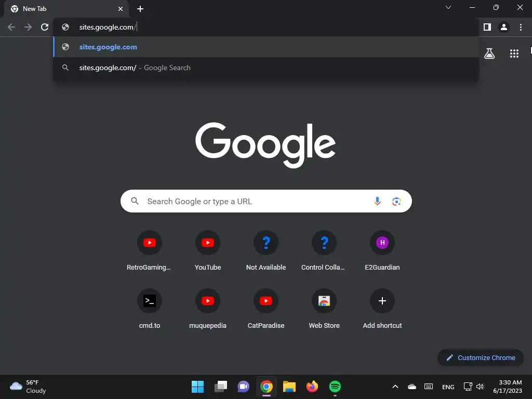Open the Web Store shortcut
Viewport: 532px width, 399px height.
[x=324, y=310]
